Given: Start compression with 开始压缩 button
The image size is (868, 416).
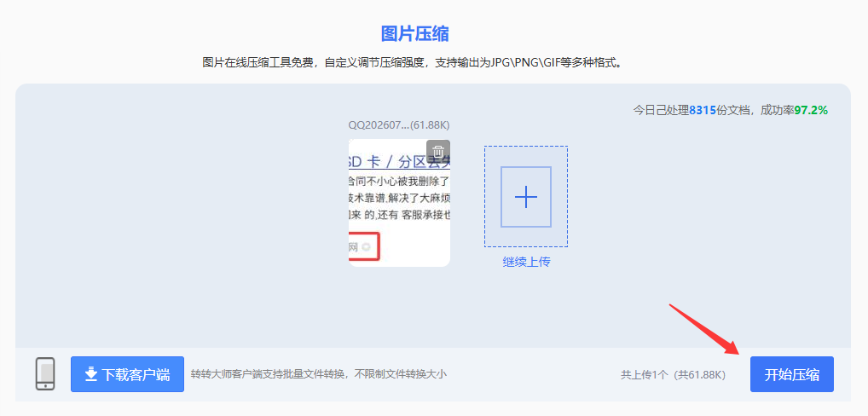Looking at the screenshot, I should (791, 374).
